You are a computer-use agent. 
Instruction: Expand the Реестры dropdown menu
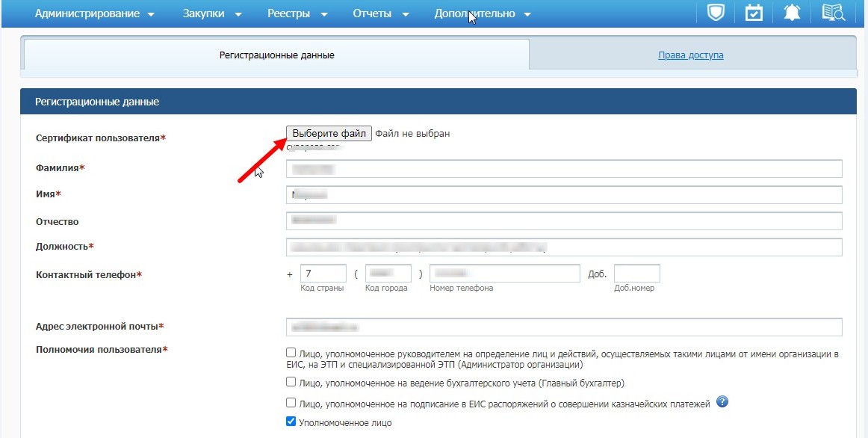[x=297, y=13]
